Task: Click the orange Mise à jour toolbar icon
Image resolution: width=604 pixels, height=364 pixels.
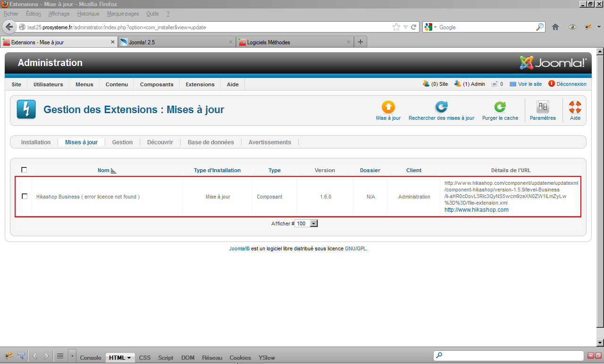Action: point(388,107)
